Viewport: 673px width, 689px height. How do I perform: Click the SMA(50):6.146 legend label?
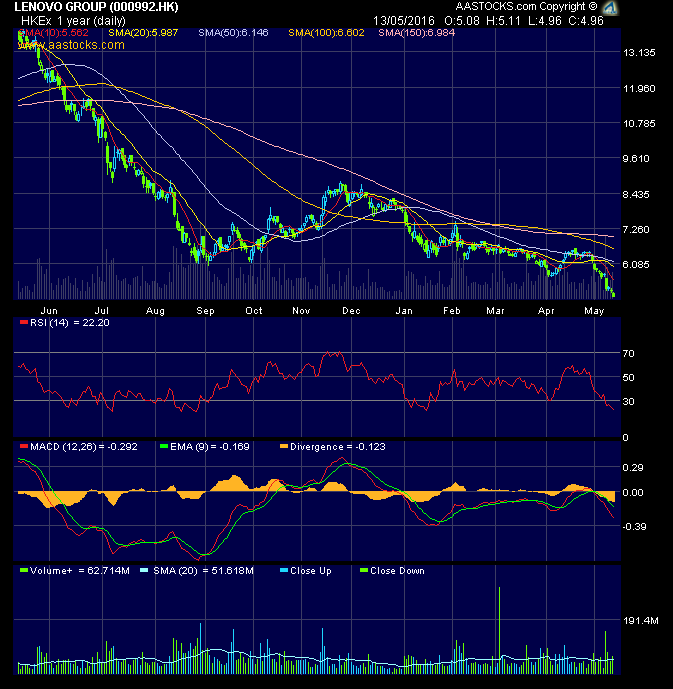233,33
